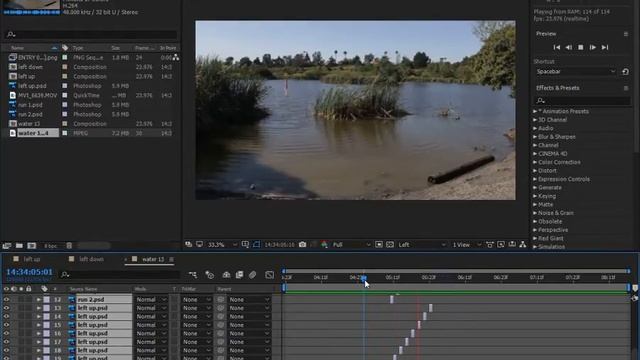This screenshot has height=360, width=640.
Task: Open the Effects & Presets panel menu
Action: pos(626,88)
